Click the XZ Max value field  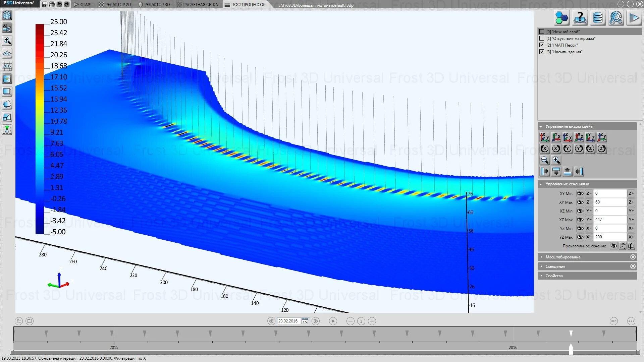pyautogui.click(x=609, y=220)
